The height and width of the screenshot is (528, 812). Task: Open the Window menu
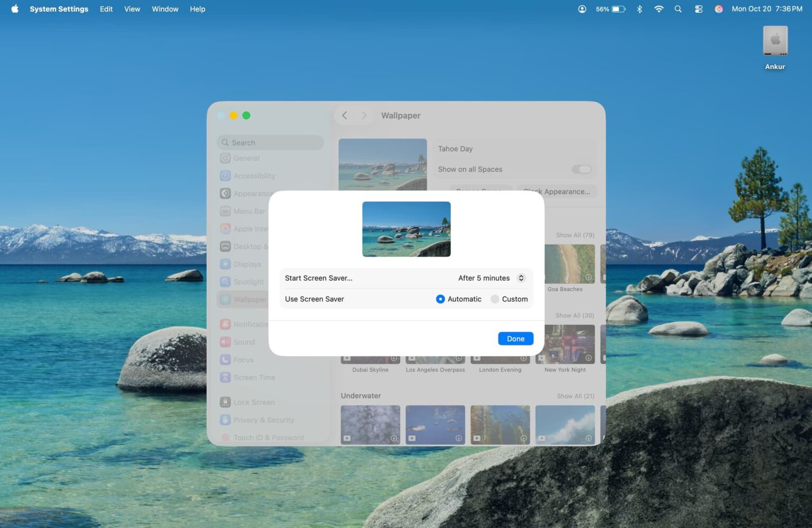coord(165,9)
